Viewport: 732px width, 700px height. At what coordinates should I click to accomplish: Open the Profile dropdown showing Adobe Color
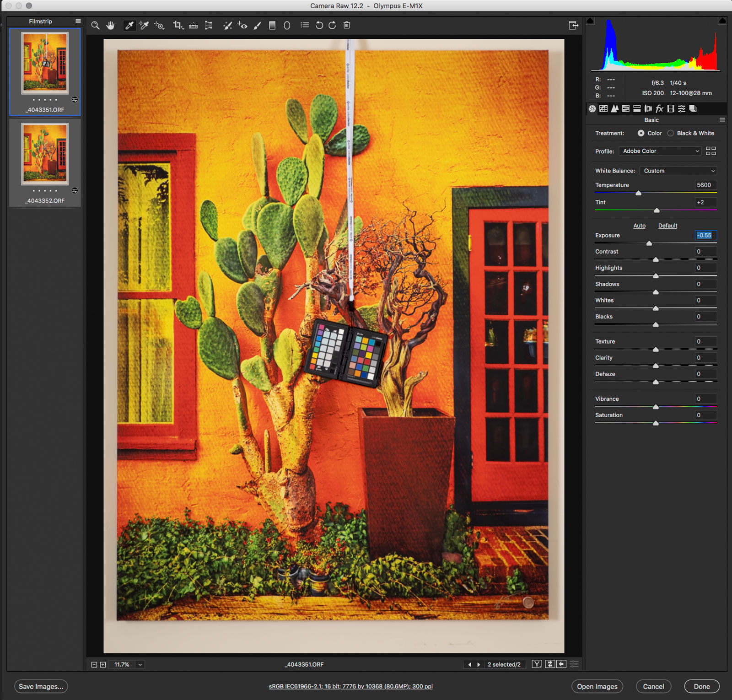click(x=660, y=151)
